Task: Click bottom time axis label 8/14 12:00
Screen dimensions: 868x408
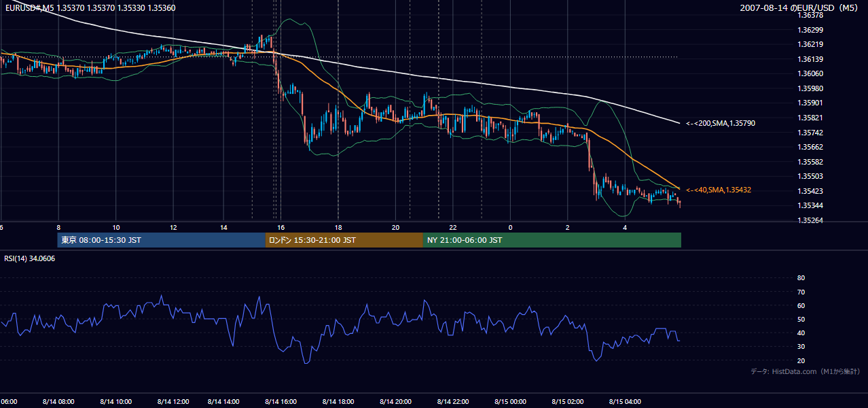Action: click(173, 402)
